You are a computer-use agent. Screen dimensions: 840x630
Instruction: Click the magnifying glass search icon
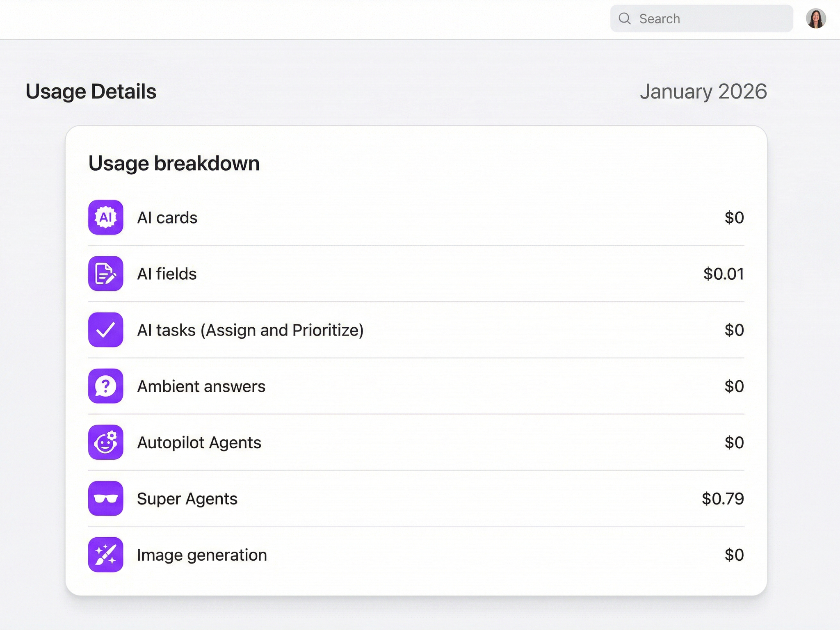(x=624, y=18)
